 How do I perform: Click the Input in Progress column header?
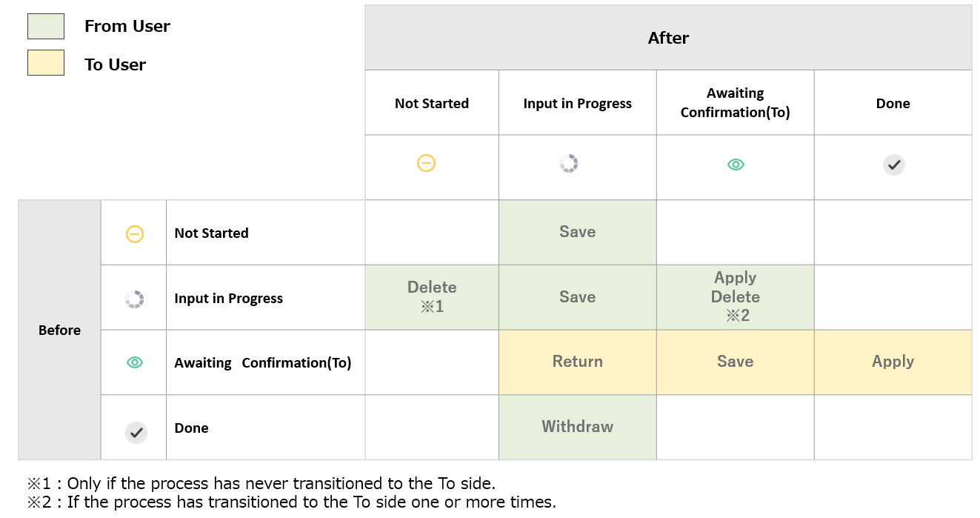[578, 103]
